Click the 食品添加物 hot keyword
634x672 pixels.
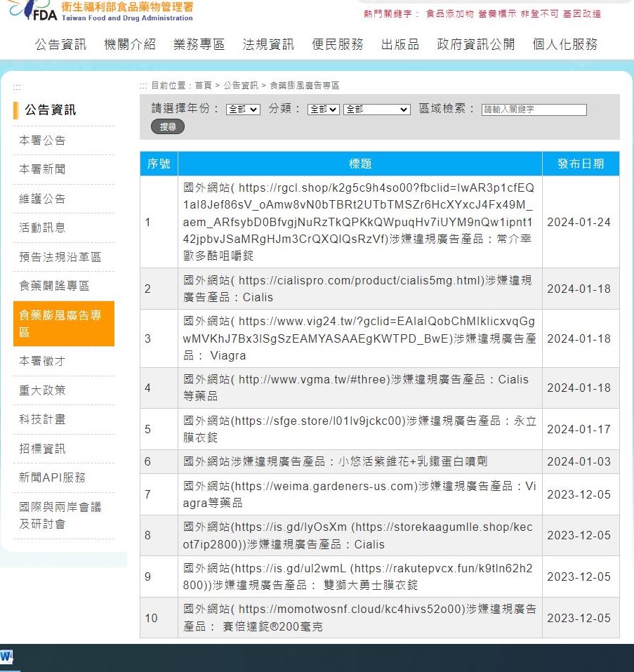(450, 14)
